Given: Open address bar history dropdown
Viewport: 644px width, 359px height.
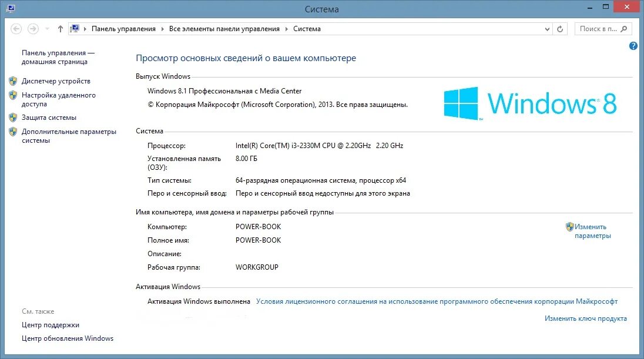Looking at the screenshot, I should (547, 29).
